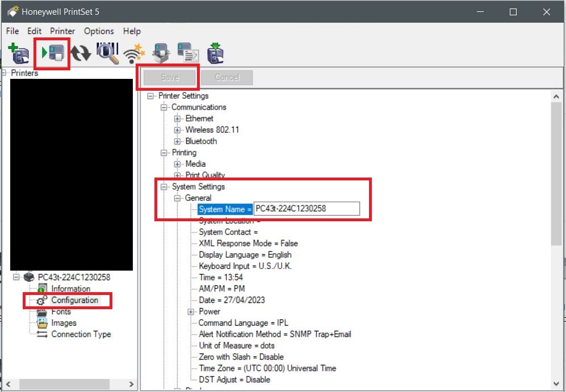Click the PrintSet app icon in title bar
The image size is (566, 392).
click(12, 11)
